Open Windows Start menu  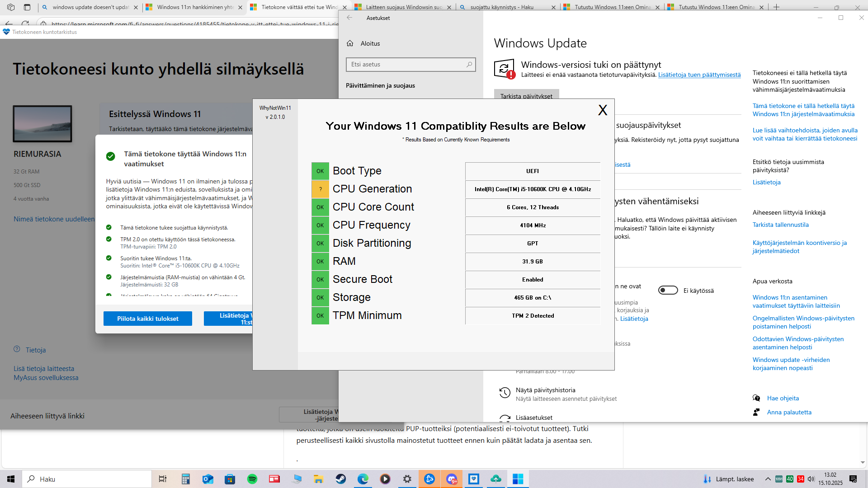[x=11, y=479]
